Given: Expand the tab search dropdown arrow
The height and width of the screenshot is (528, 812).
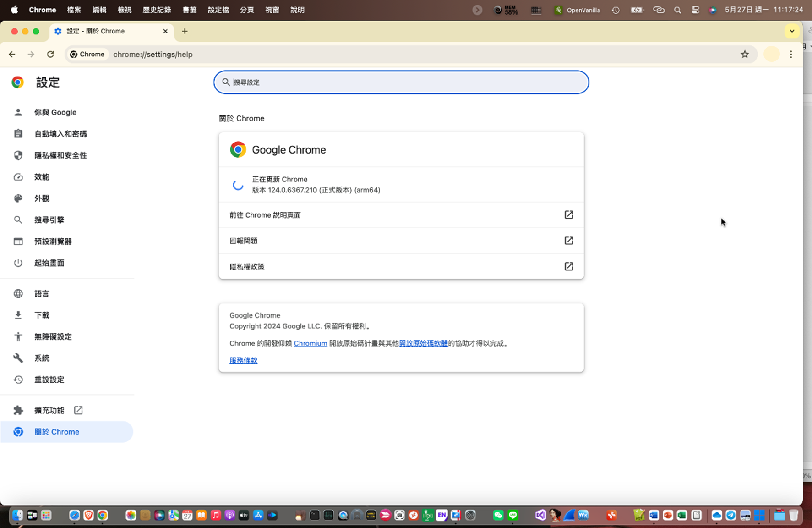Looking at the screenshot, I should point(792,31).
